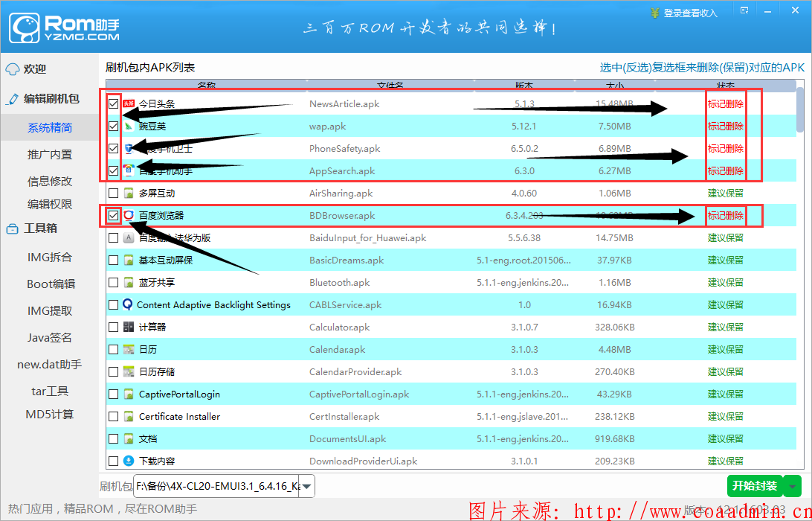This screenshot has width=812, height=521.
Task: Click the 基本互动屏保 app icon
Action: click(129, 260)
